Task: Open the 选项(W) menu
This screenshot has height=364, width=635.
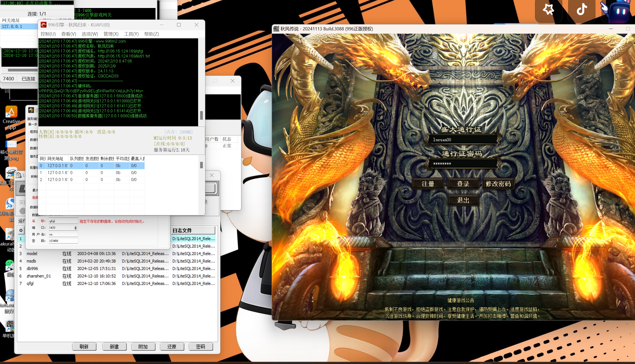Action: point(90,34)
